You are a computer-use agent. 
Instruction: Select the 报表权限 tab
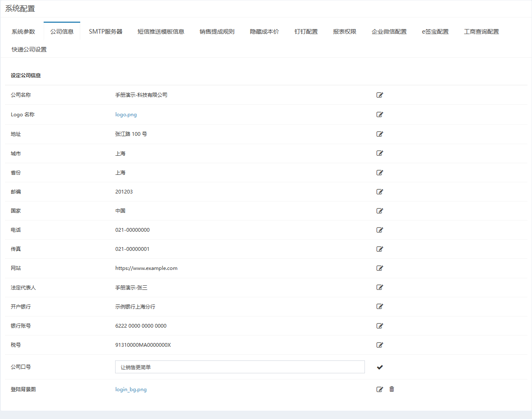pyautogui.click(x=345, y=32)
